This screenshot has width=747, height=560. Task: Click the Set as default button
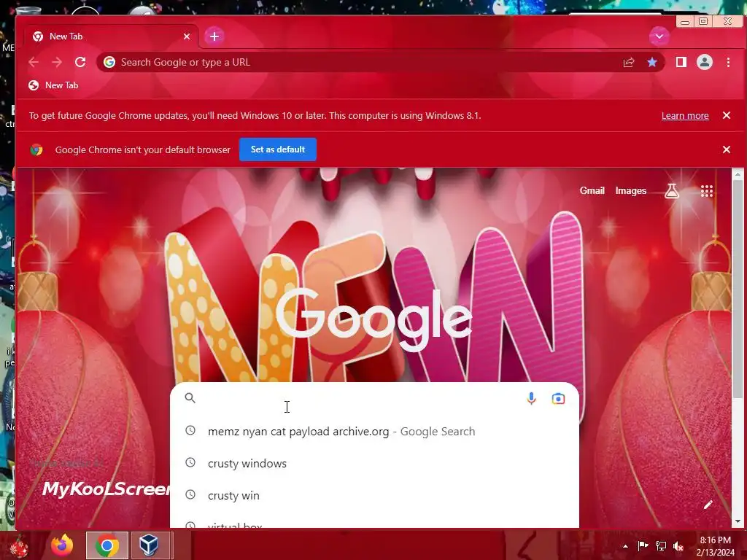tap(278, 149)
